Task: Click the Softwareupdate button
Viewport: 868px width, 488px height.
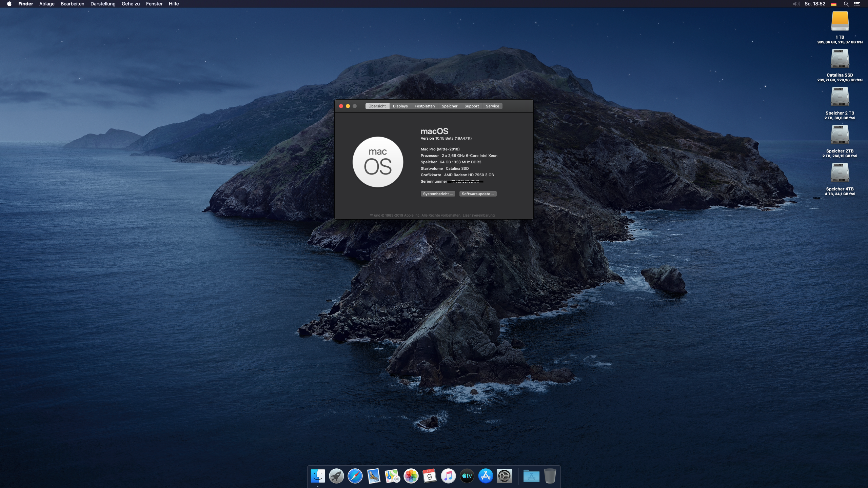Action: point(478,194)
